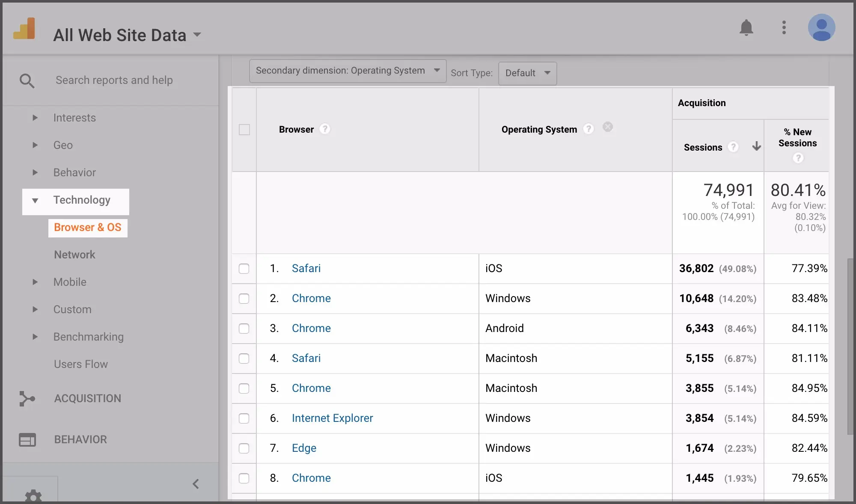Check the select-all checkbox in the table header
Screen dimensions: 856x504
click(244, 129)
